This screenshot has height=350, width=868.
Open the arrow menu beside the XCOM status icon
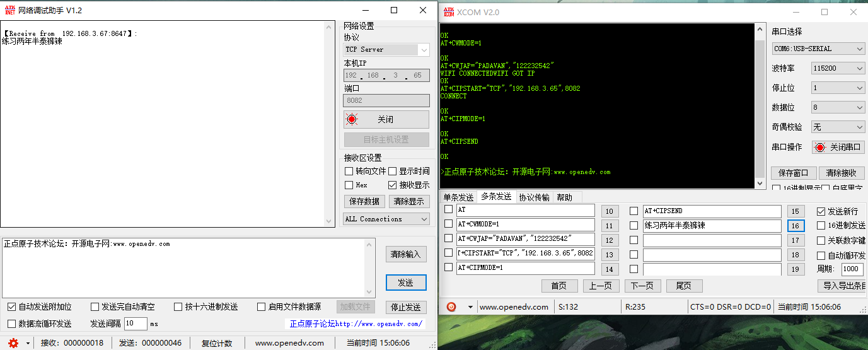pyautogui.click(x=470, y=307)
